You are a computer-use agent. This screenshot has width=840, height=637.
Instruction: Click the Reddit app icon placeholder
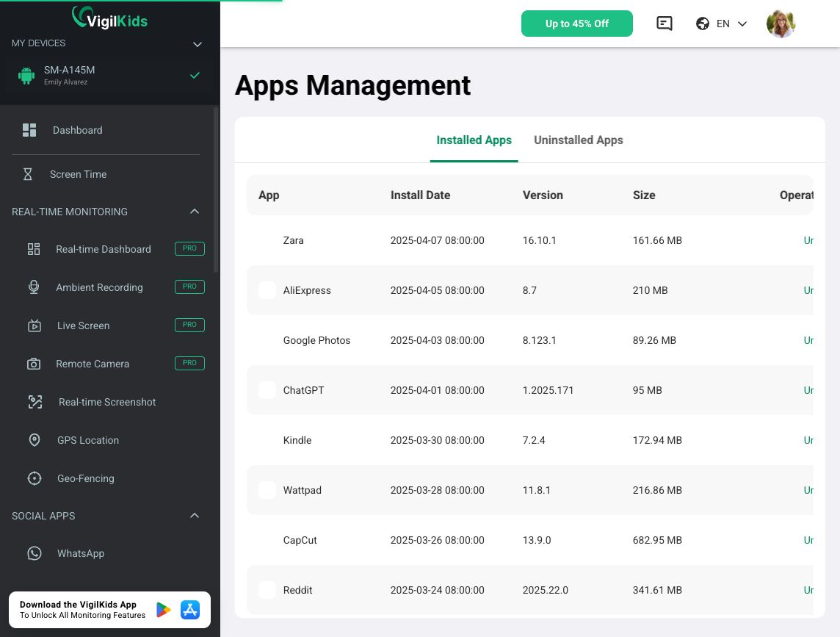pyautogui.click(x=267, y=590)
